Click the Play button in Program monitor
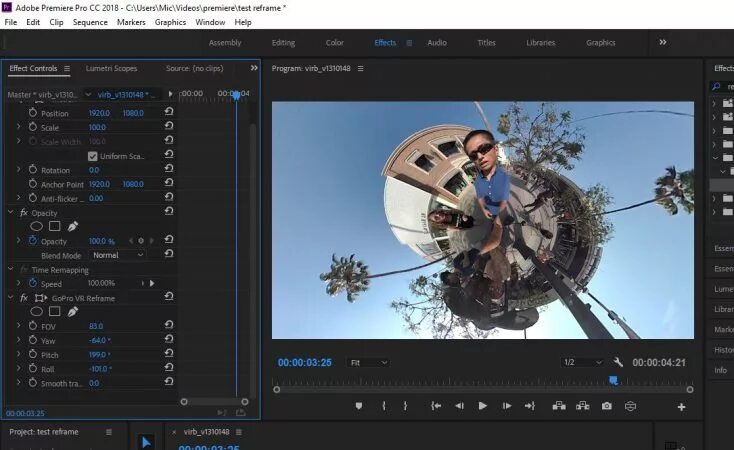734x450 pixels. [x=482, y=406]
